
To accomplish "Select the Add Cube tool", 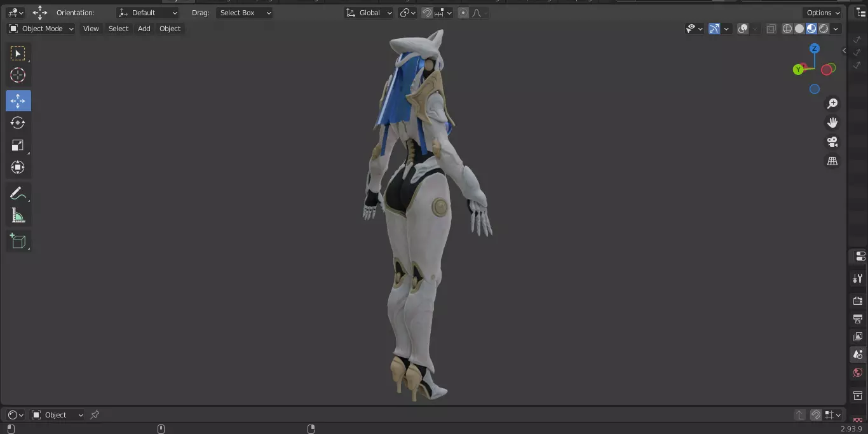I will coord(18,241).
